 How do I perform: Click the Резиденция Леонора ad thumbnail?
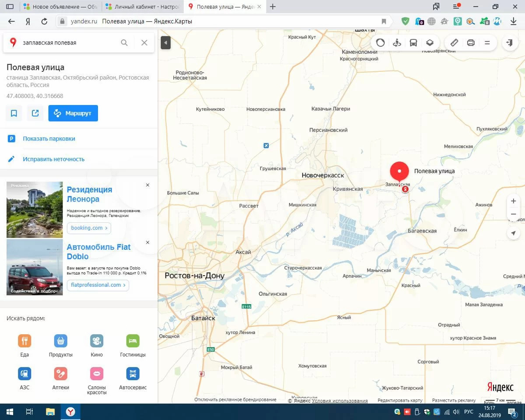[x=35, y=210]
